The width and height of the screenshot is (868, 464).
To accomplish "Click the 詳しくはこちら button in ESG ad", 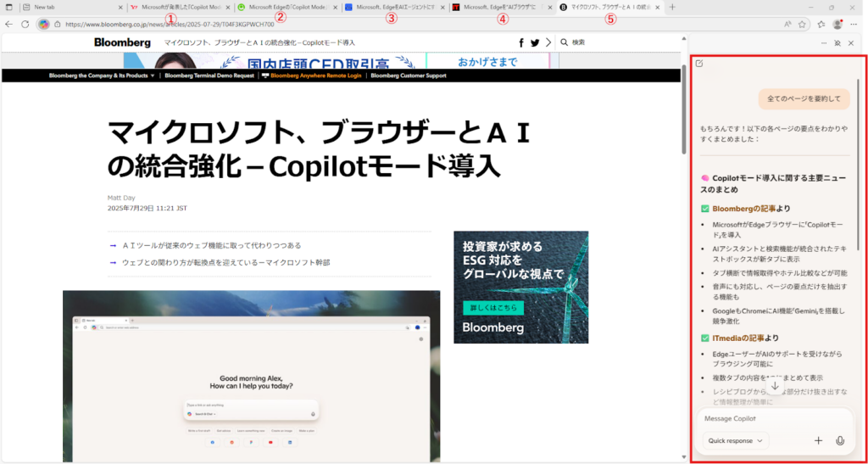I will (493, 308).
